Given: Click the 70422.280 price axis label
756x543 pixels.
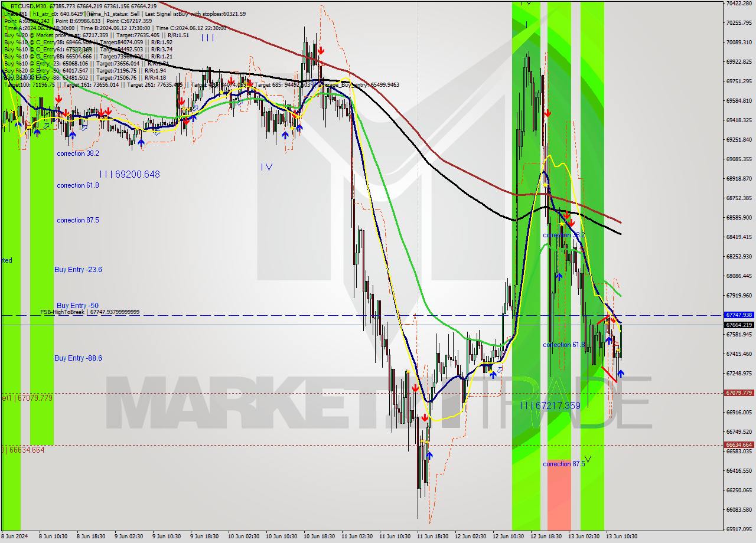Looking at the screenshot, I should click(x=739, y=3).
